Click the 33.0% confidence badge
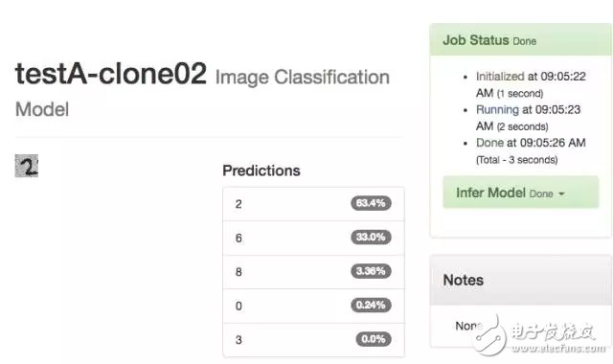The image size is (613, 364). (x=371, y=237)
